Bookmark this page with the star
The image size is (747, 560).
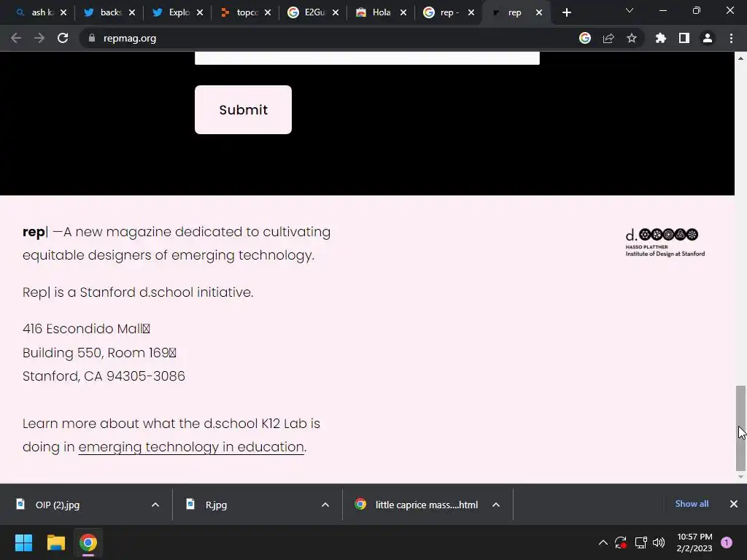(632, 38)
